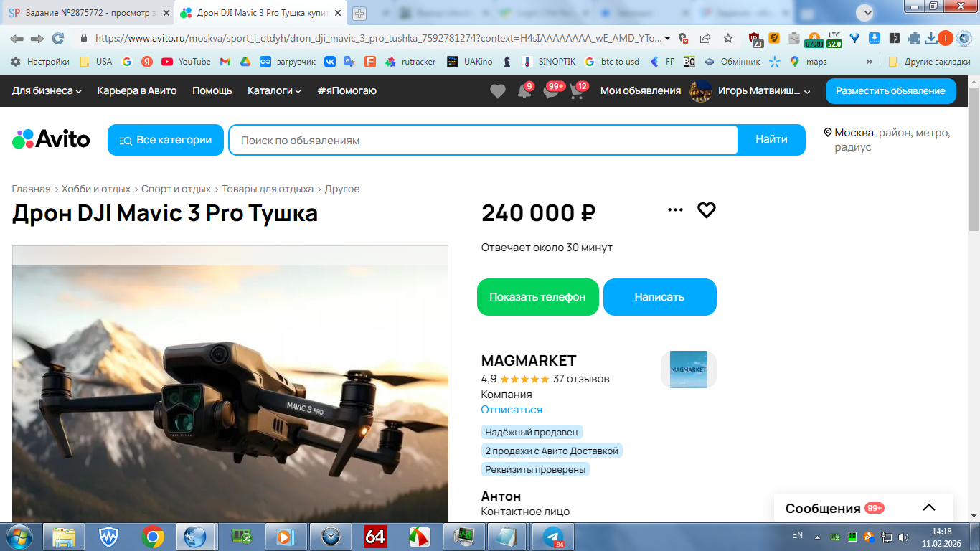Open the "37 отзывов" reviews link
The width and height of the screenshot is (980, 551).
coord(581,379)
